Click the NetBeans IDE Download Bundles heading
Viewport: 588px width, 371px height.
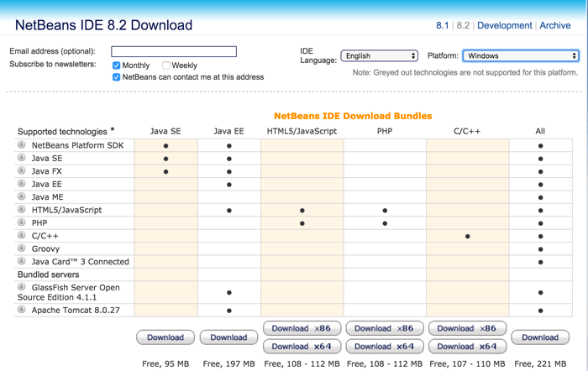tap(353, 116)
